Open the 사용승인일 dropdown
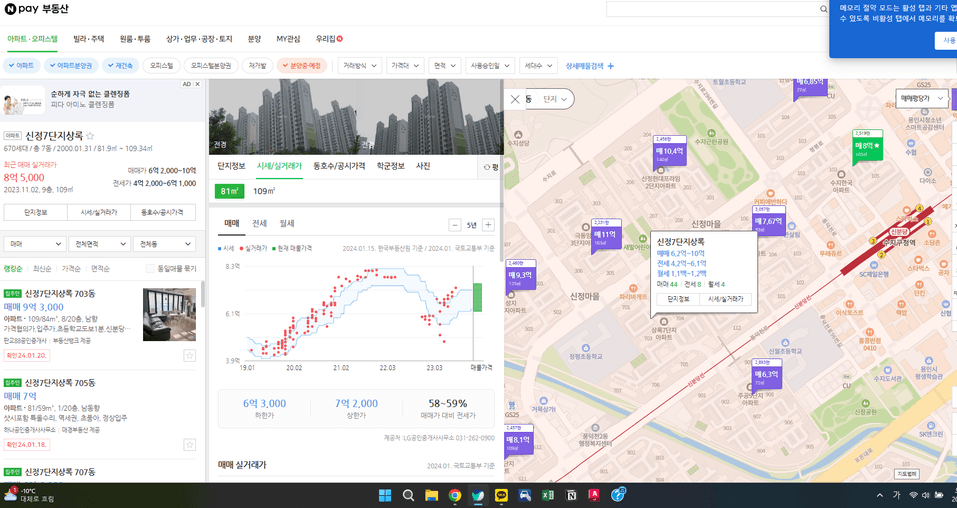This screenshot has height=508, width=957. (490, 65)
